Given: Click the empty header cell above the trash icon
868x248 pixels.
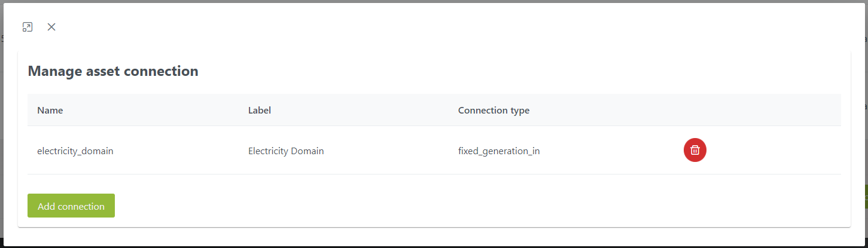Looking at the screenshot, I should [757, 111].
